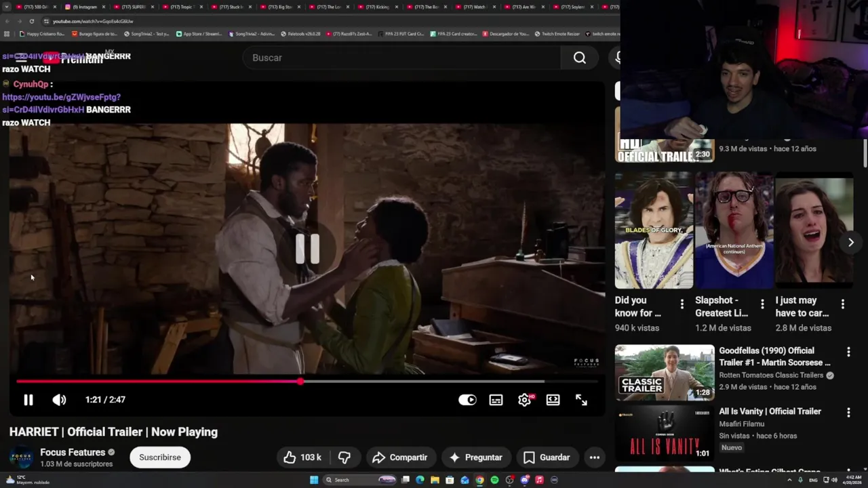Image resolution: width=868 pixels, height=488 pixels.
Task: Mute the video volume speaker icon
Action: coord(59,400)
